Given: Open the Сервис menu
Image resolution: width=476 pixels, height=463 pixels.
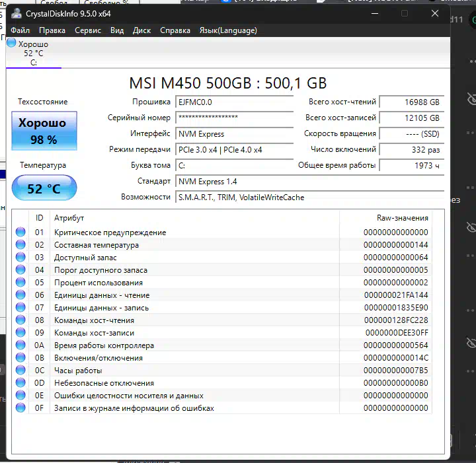Looking at the screenshot, I should (88, 30).
